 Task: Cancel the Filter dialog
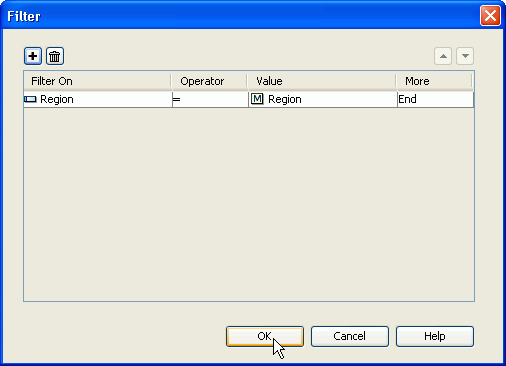coord(350,336)
